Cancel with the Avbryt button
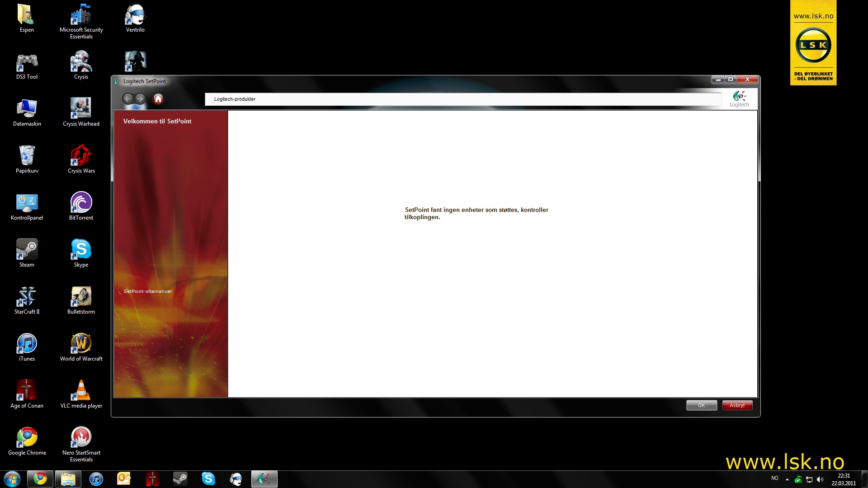 coord(737,405)
